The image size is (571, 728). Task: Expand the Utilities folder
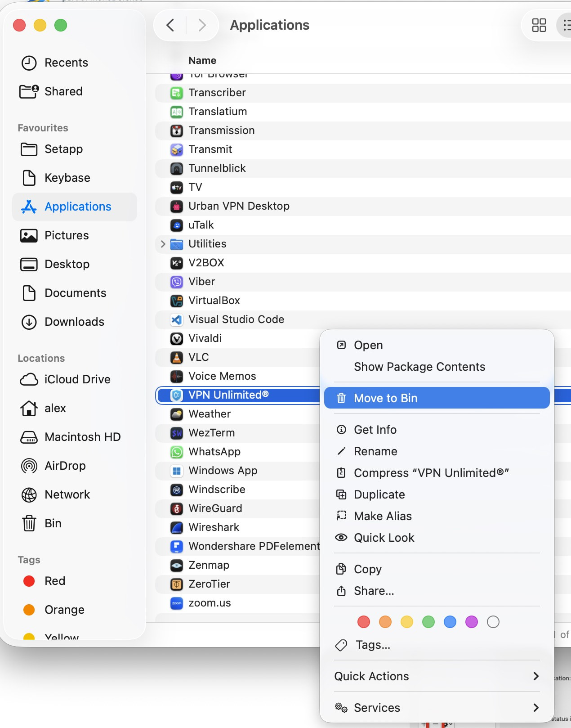tap(163, 244)
